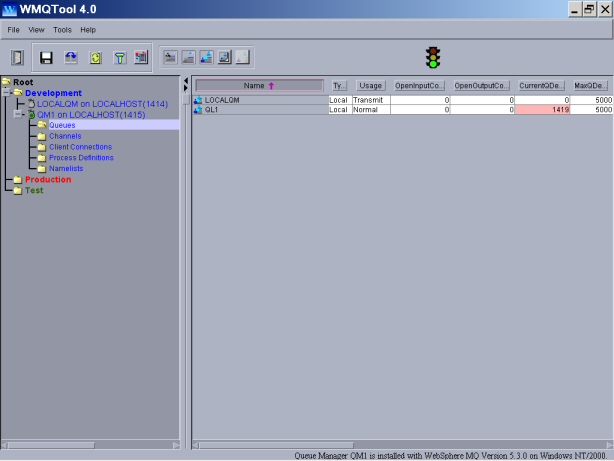Click the Process Definitions folder icon
This screenshot has width=614, height=461.
coord(42,158)
